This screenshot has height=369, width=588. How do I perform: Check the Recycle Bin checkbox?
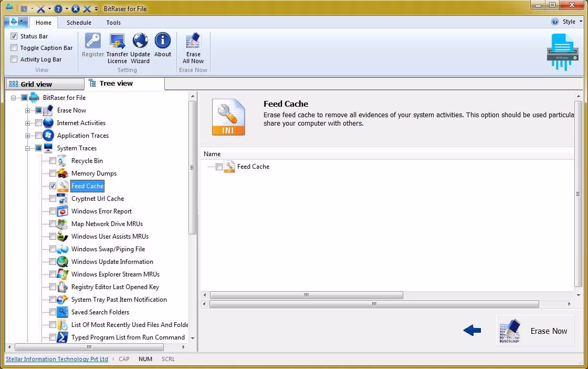pos(53,161)
